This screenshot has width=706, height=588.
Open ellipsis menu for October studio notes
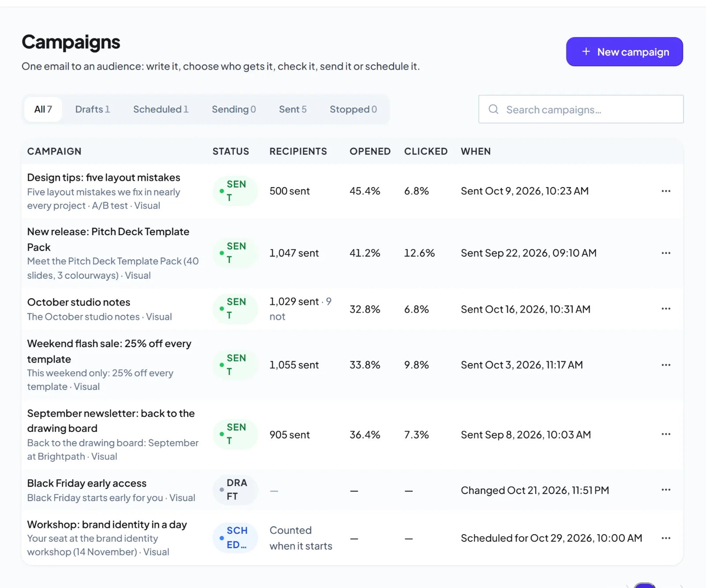click(x=666, y=309)
